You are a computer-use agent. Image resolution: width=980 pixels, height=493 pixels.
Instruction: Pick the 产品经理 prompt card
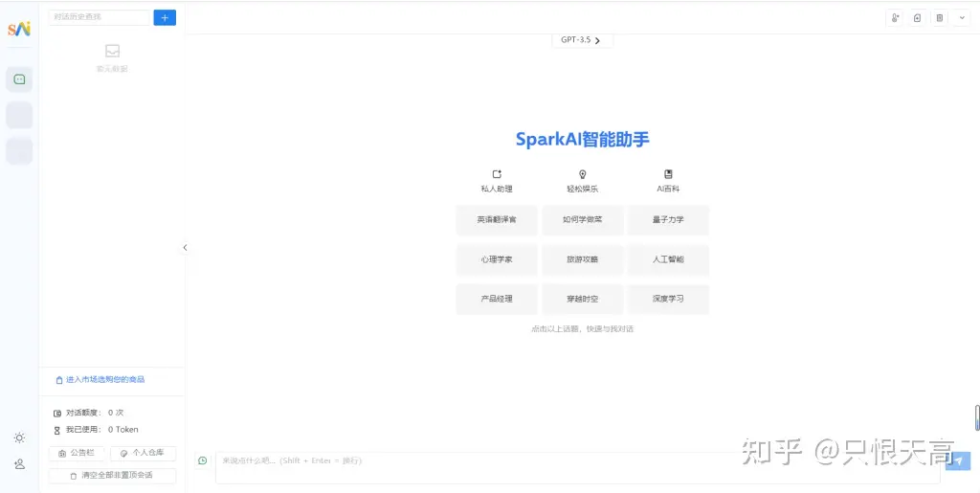(497, 299)
